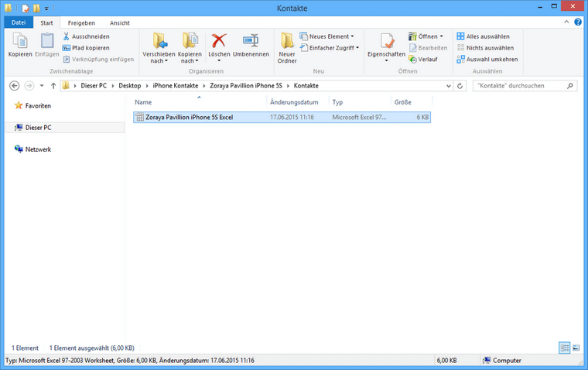
Task: Click the quick access properties icon
Action: (25, 8)
